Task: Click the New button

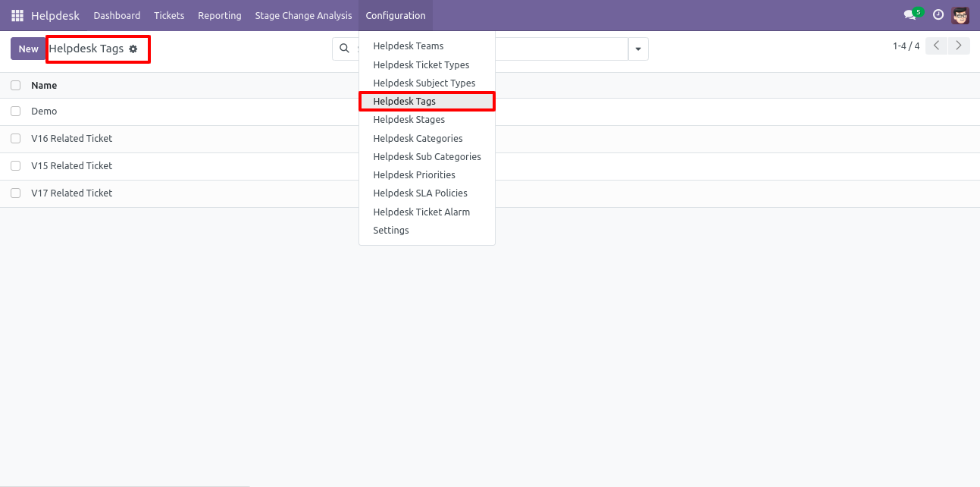Action: 28,49
